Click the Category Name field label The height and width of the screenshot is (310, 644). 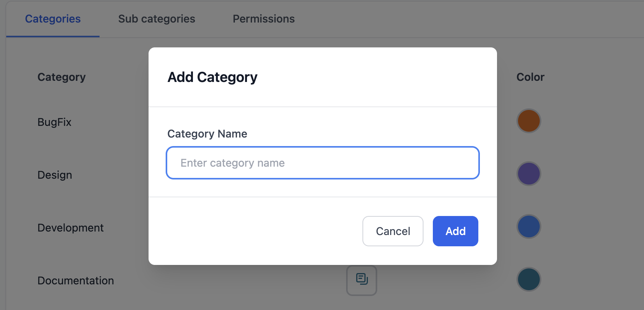[207, 134]
